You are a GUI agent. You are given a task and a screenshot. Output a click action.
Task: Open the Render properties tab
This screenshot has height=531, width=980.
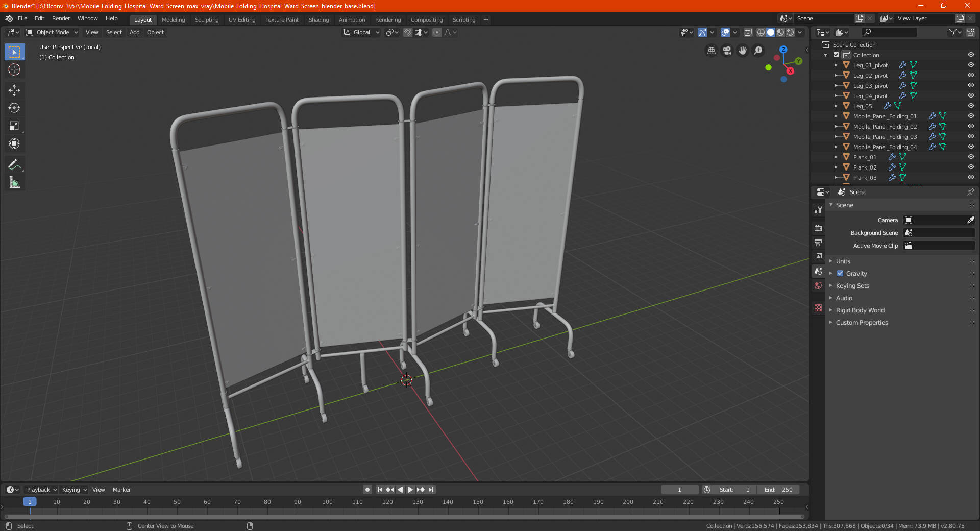pos(818,228)
